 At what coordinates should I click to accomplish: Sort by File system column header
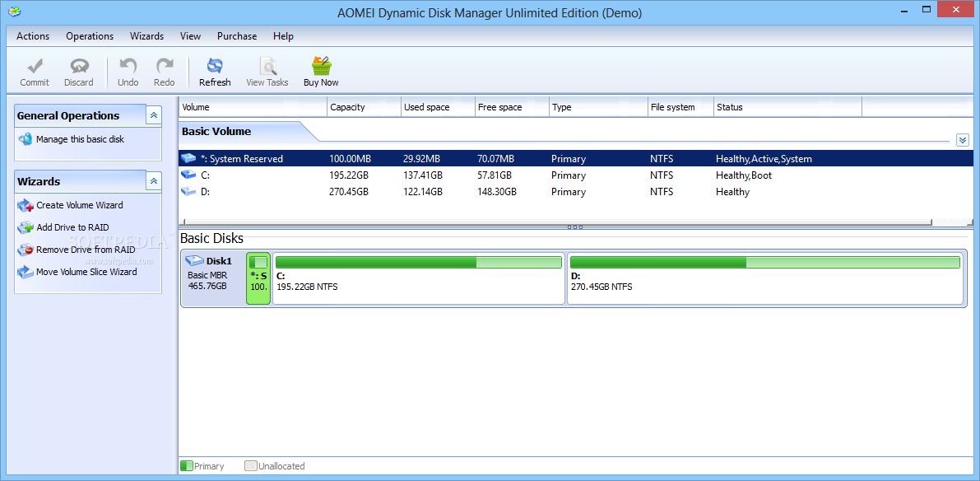click(x=680, y=107)
